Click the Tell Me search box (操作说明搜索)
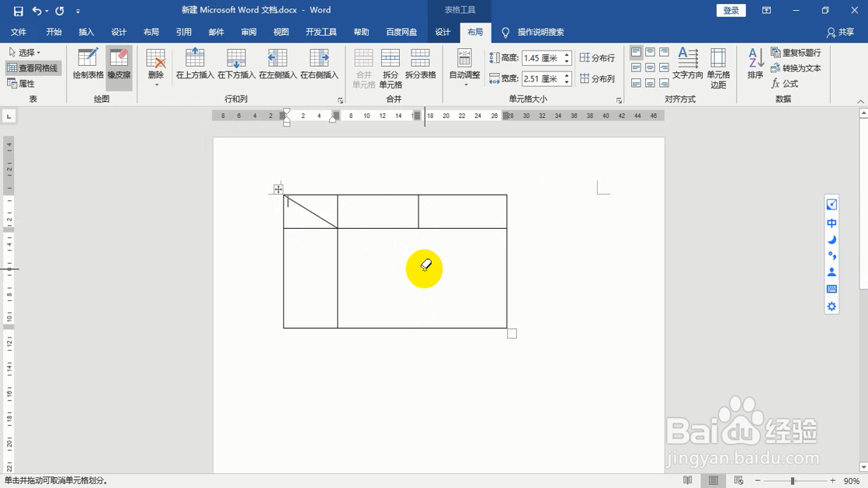 click(x=541, y=32)
